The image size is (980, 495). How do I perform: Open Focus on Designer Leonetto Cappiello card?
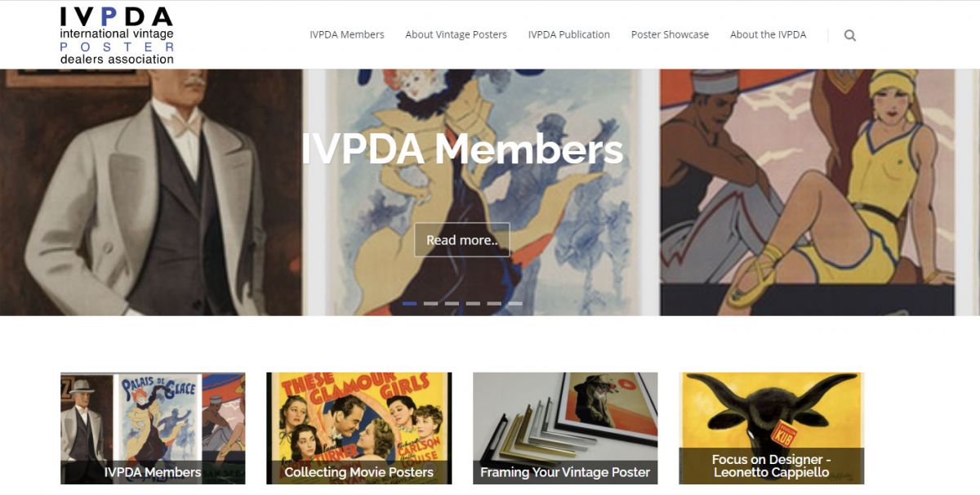click(x=771, y=428)
